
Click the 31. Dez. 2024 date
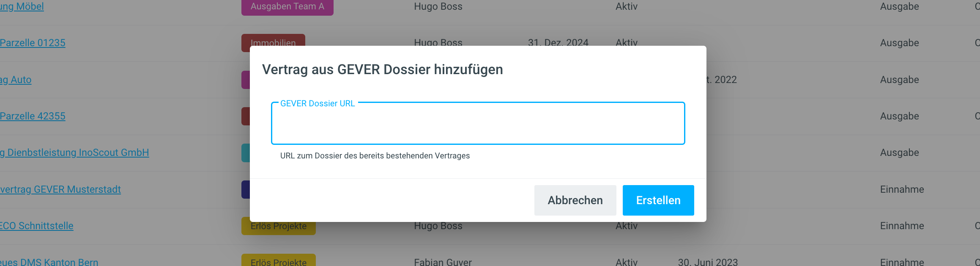pyautogui.click(x=558, y=42)
